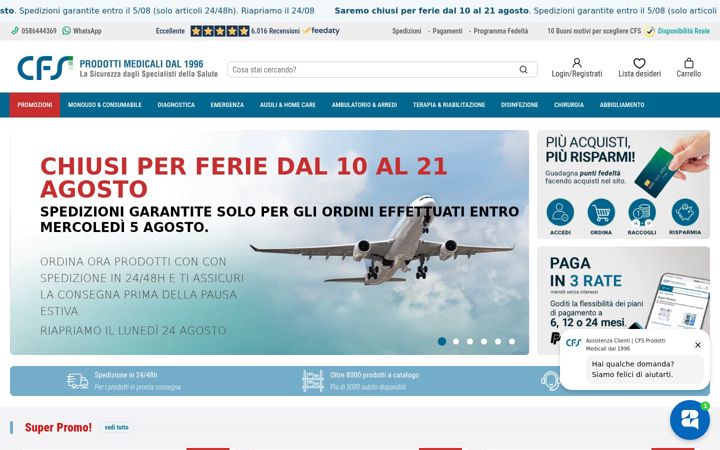
Task: Open the Abbigliamento menu
Action: [622, 105]
